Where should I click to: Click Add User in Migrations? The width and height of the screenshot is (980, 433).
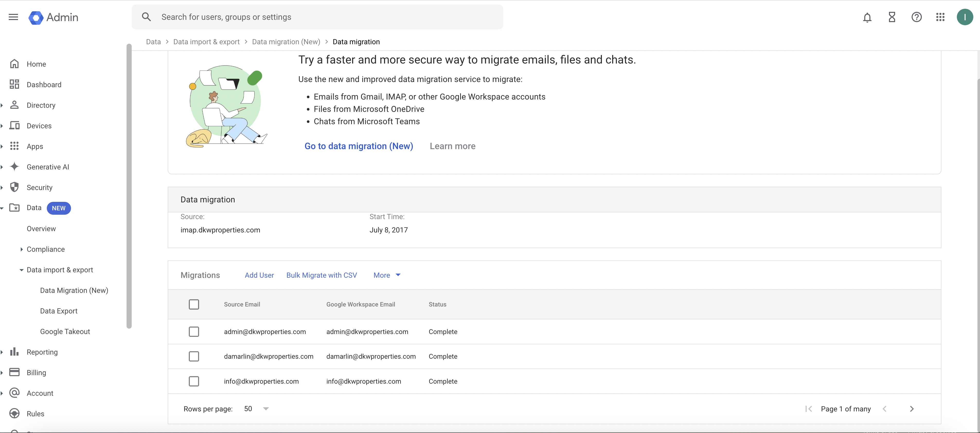point(259,275)
